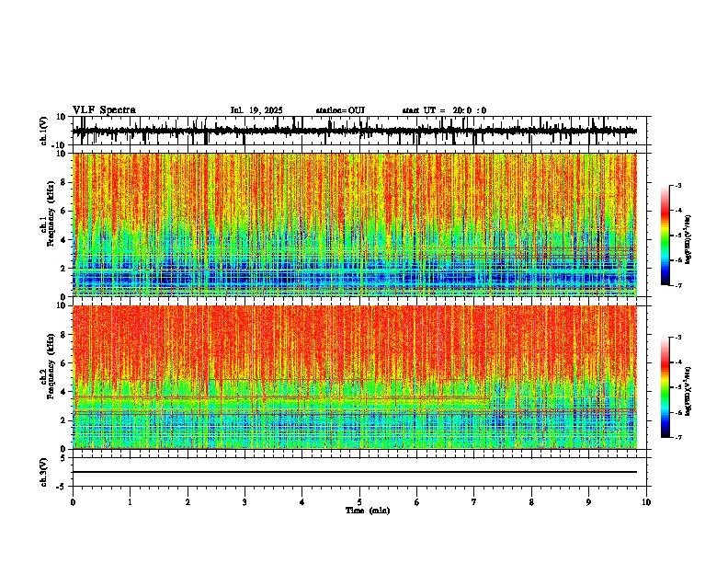This screenshot has width=728, height=563.
Task: Click the "VLF Spectra" title text
Action: click(x=104, y=110)
